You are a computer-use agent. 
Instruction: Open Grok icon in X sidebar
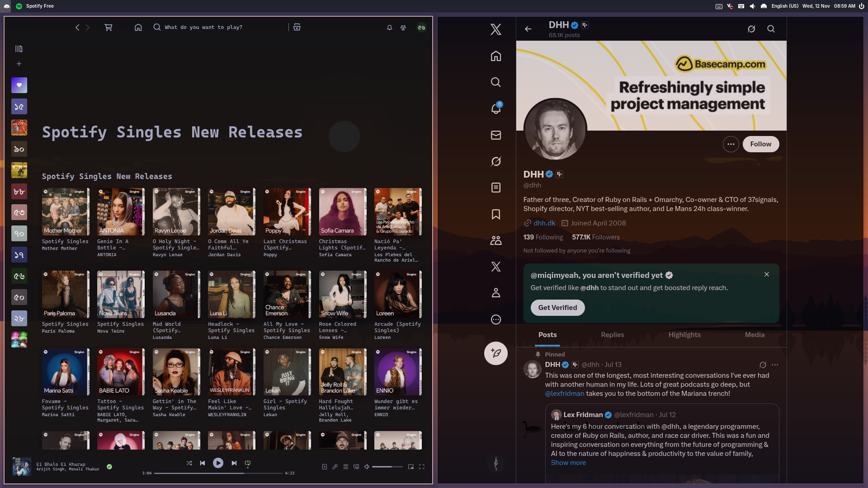[496, 161]
